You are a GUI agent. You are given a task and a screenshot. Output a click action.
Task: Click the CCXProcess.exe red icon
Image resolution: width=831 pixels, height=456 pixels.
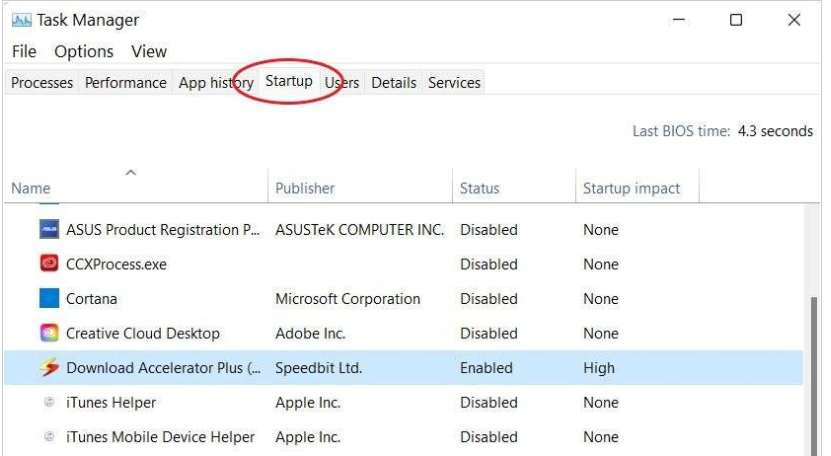49,264
